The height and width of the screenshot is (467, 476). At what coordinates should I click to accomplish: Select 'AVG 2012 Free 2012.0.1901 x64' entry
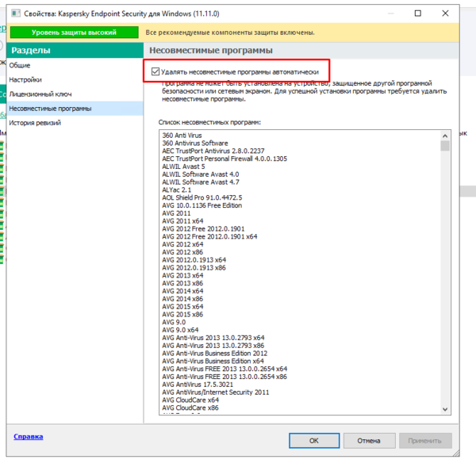coord(209,237)
